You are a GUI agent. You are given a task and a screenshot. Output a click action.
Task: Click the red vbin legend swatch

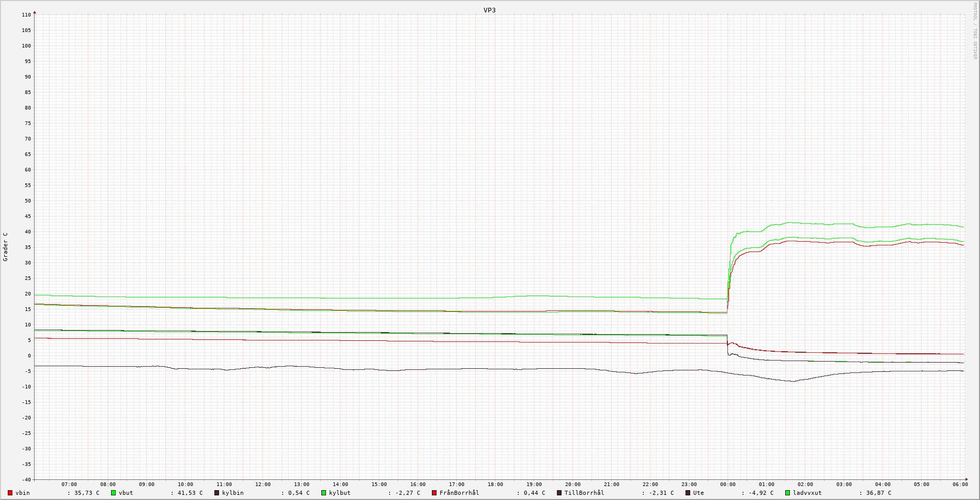tap(10, 493)
